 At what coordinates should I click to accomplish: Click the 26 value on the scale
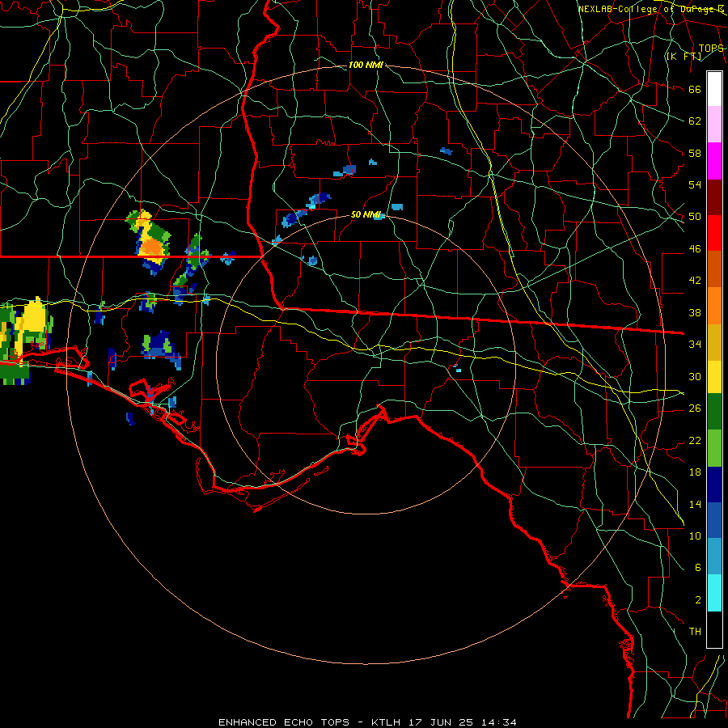695,408
